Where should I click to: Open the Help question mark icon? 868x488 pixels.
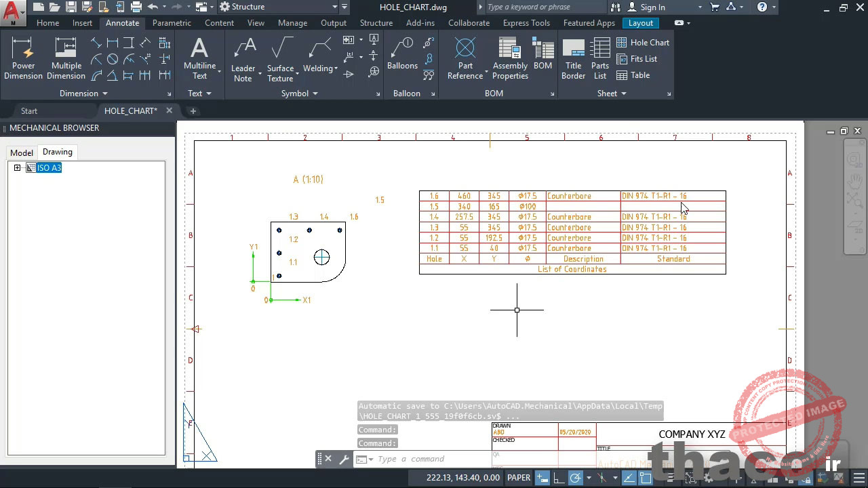(x=762, y=7)
